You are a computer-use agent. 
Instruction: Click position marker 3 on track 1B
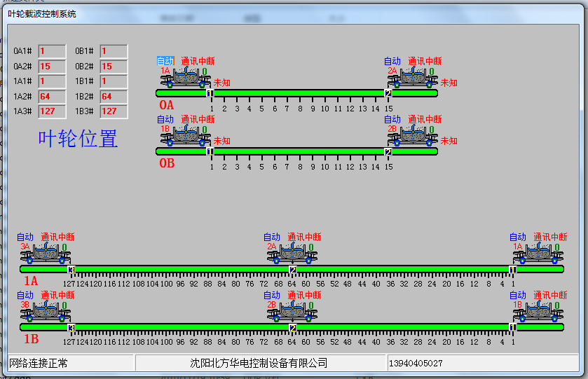71,328
